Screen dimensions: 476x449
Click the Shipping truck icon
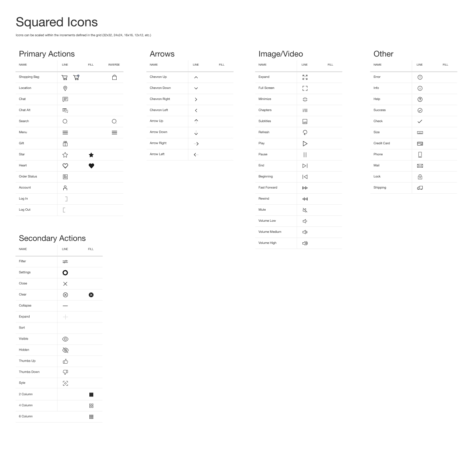[x=420, y=188]
